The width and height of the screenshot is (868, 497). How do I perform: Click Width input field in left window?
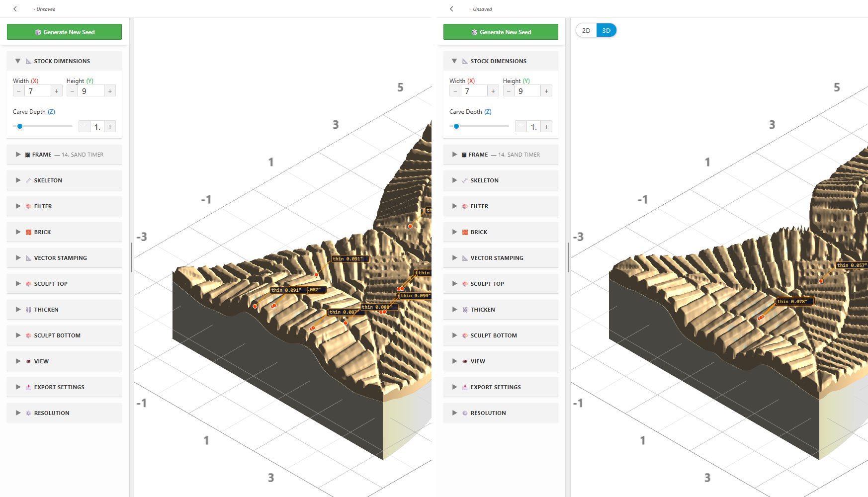pyautogui.click(x=38, y=91)
